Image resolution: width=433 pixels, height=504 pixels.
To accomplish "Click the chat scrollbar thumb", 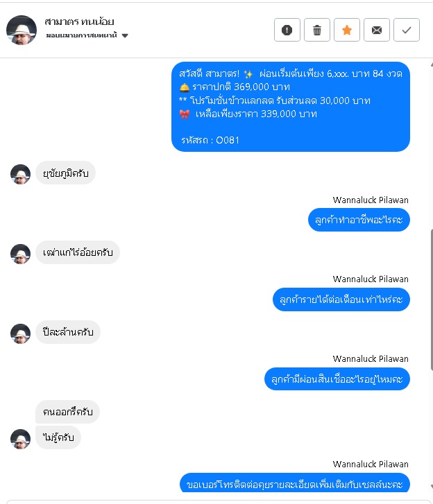I will (x=432, y=299).
